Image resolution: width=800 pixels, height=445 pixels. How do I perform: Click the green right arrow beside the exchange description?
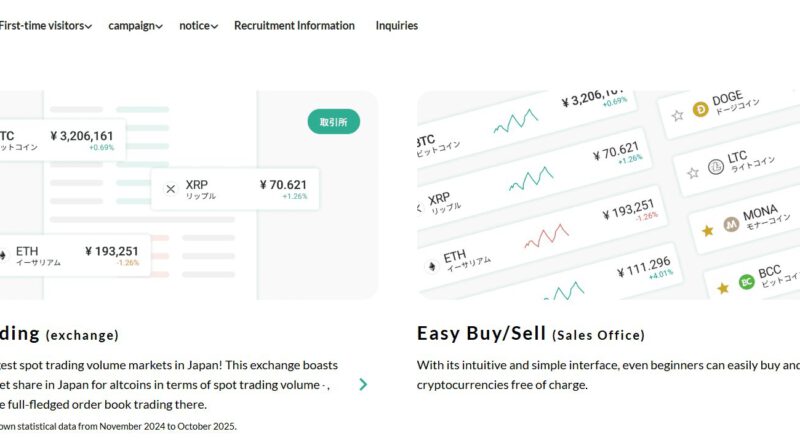click(x=363, y=384)
